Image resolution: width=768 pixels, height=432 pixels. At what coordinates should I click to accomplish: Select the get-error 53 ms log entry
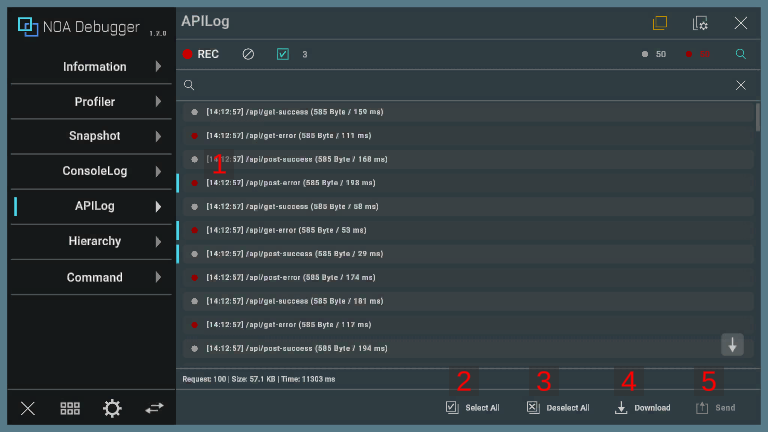click(x=468, y=230)
